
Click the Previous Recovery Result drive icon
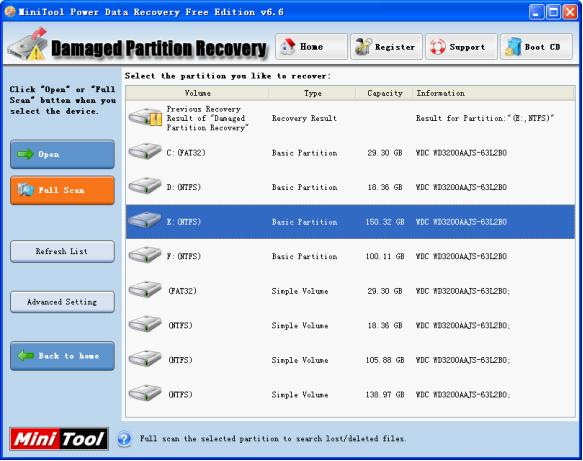tap(145, 117)
